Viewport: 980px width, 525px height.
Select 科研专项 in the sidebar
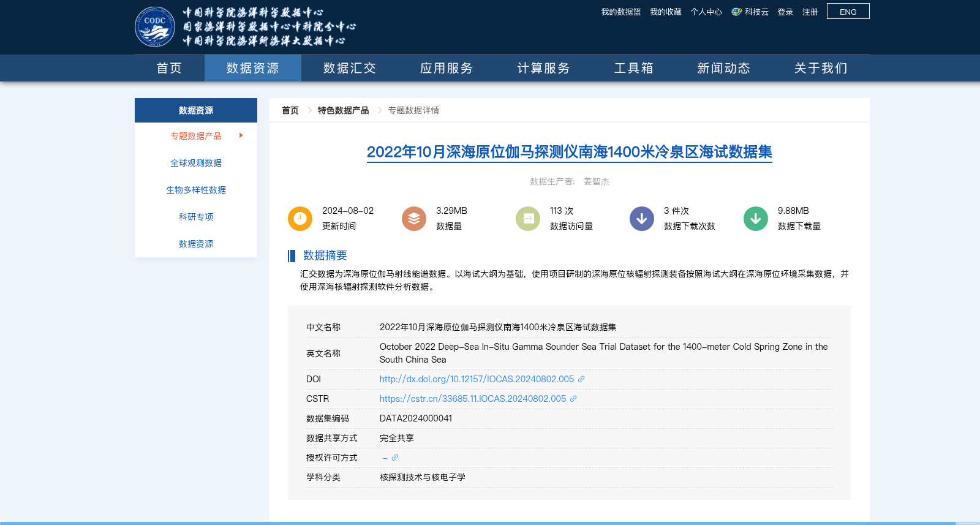point(196,217)
